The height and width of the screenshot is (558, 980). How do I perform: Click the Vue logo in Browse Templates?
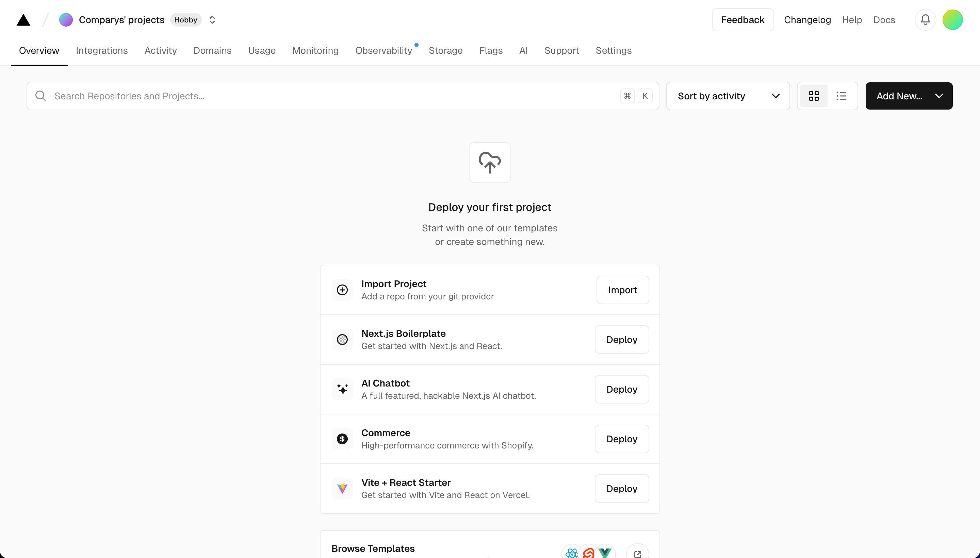[x=605, y=553]
